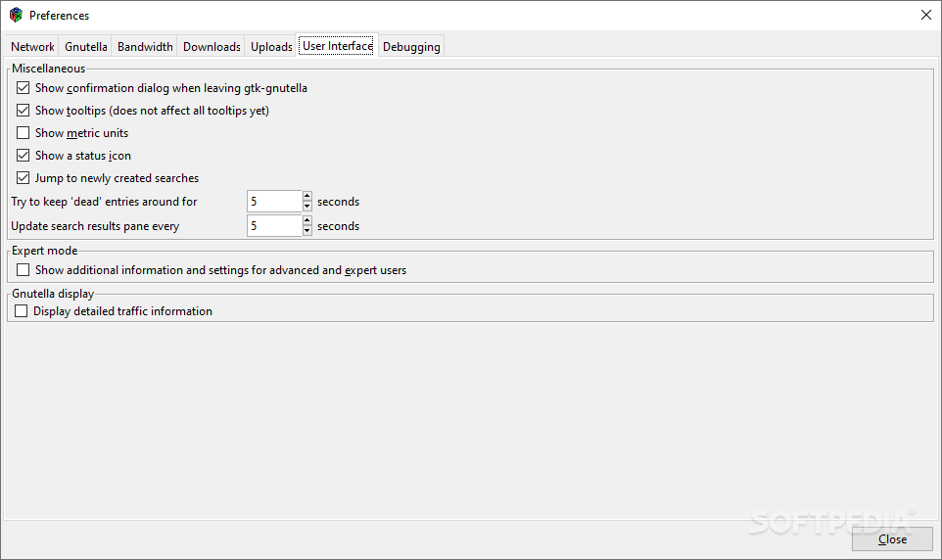
Task: Increase 'dead' entries seconds with up arrow
Action: [307, 196]
